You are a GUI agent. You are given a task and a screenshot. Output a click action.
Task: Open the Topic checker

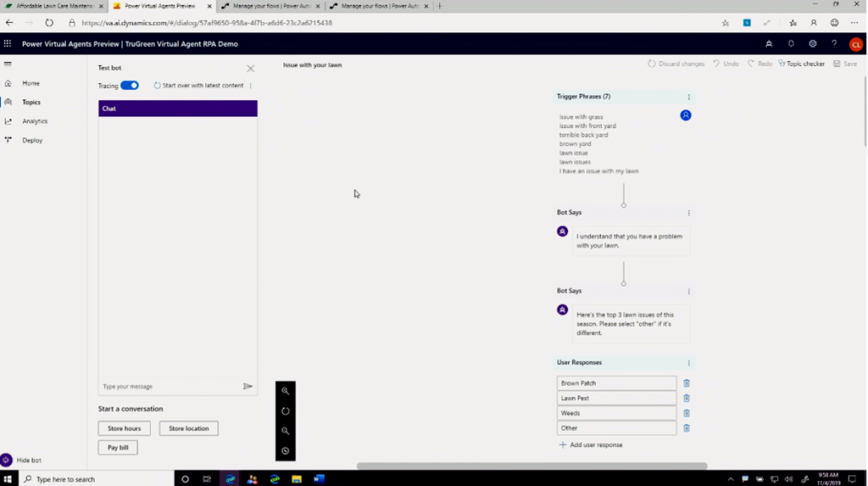tap(802, 64)
